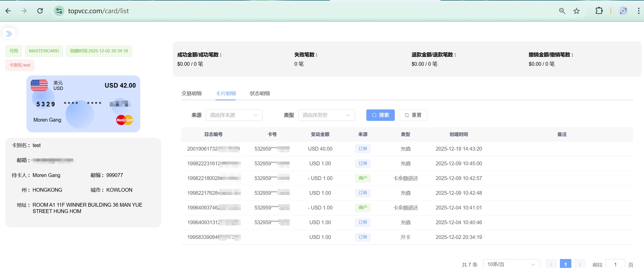The height and width of the screenshot is (275, 644).
Task: Click the next page arrow in pagination
Action: coord(579,264)
